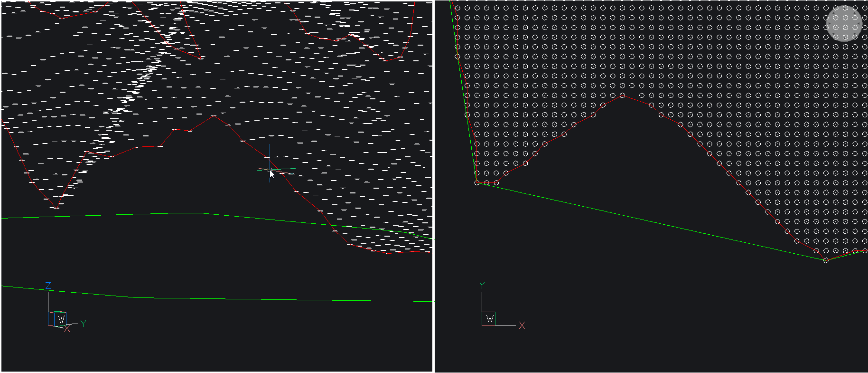Image resolution: width=868 pixels, height=373 pixels.
Task: Select the lowest green line in left viewport
Action: (x=237, y=299)
